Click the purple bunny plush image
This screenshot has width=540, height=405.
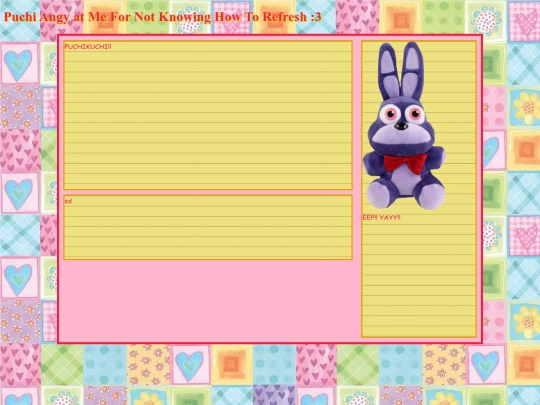point(404,126)
